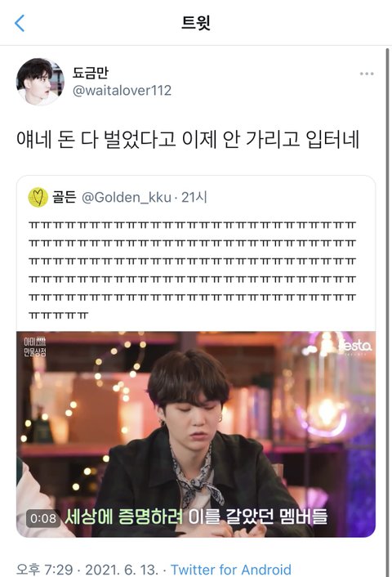The height and width of the screenshot is (577, 392).
Task: Open the three-dot tweet options menu
Action: pyautogui.click(x=367, y=74)
